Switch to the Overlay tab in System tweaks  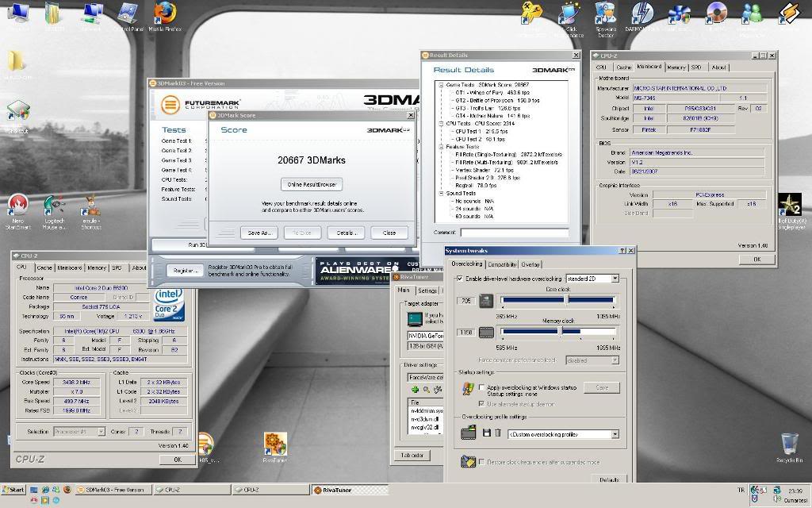click(x=530, y=264)
